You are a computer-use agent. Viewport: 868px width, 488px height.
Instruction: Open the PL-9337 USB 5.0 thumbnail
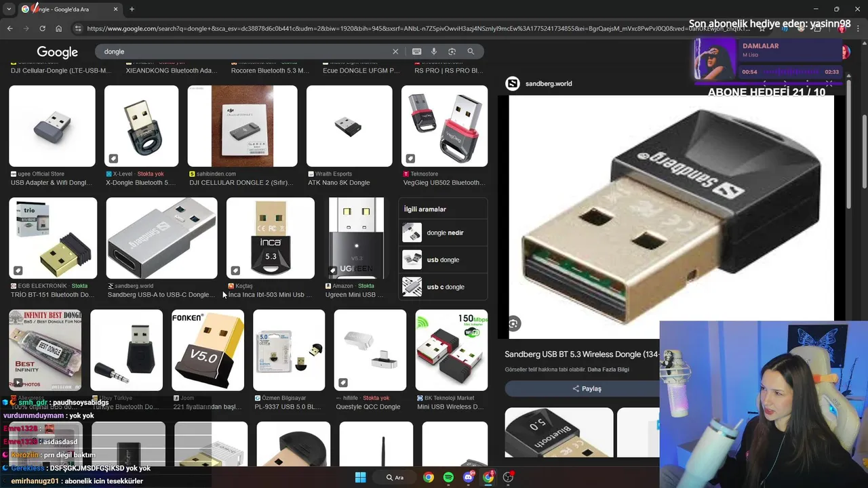coord(289,350)
